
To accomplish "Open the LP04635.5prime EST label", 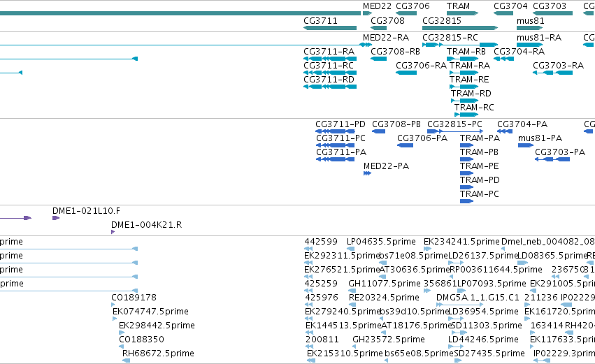I will pos(381,242).
